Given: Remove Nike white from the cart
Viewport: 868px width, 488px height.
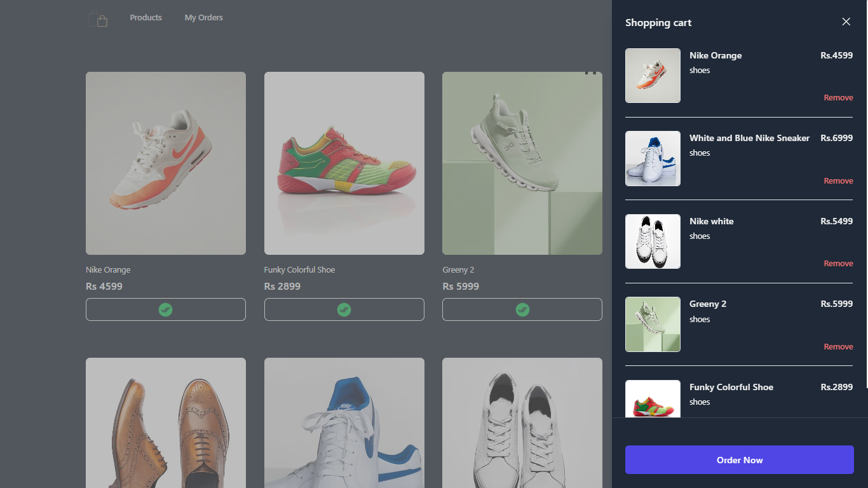Looking at the screenshot, I should [838, 264].
